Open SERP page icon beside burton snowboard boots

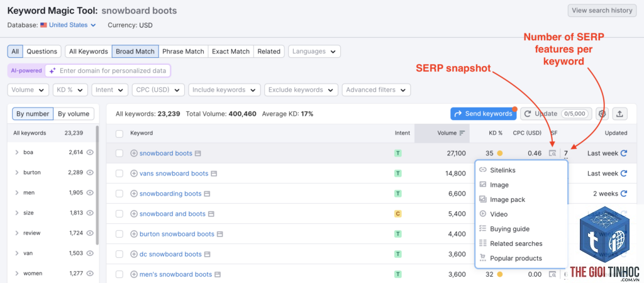(220, 234)
